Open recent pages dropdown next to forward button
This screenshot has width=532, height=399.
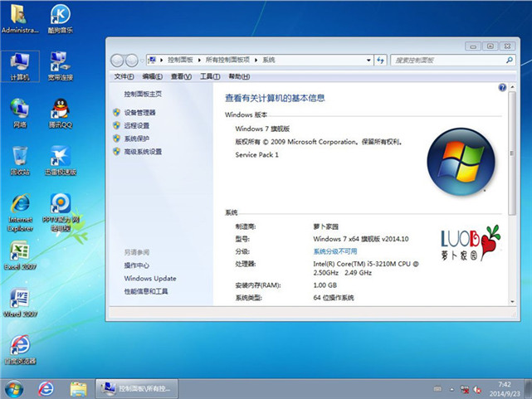click(141, 61)
